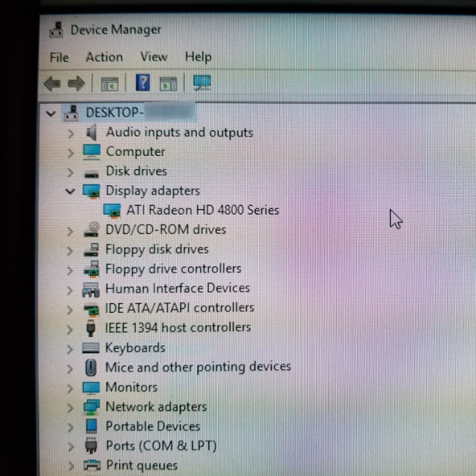Expand the IDE ATA/ATAPI controllers chevron
Image resolution: width=476 pixels, height=476 pixels.
[x=70, y=310]
